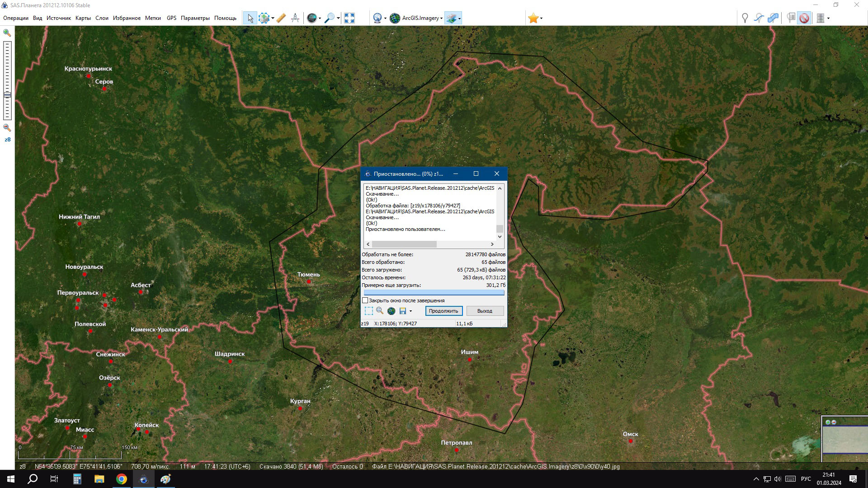Click the zoom in magnifier on left panel
Image resolution: width=868 pixels, height=488 pixels.
[x=7, y=33]
